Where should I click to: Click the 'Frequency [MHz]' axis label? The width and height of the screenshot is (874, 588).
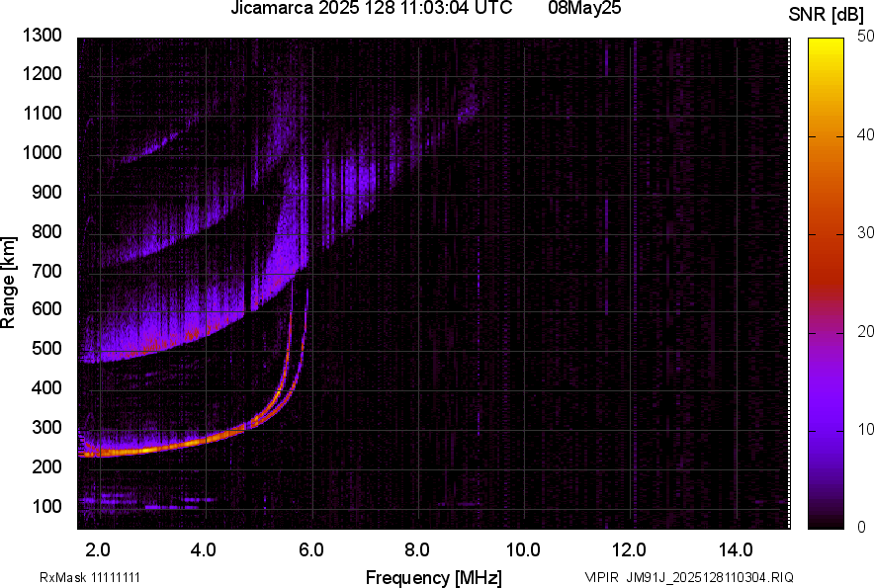434,577
